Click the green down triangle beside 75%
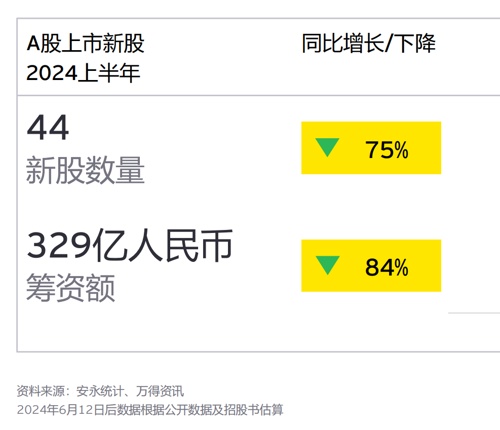 [327, 147]
